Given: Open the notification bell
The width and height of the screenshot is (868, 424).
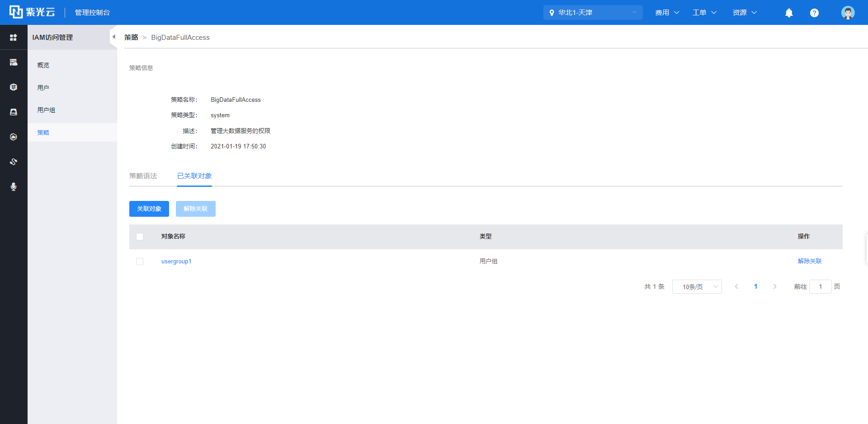Looking at the screenshot, I should tap(789, 13).
